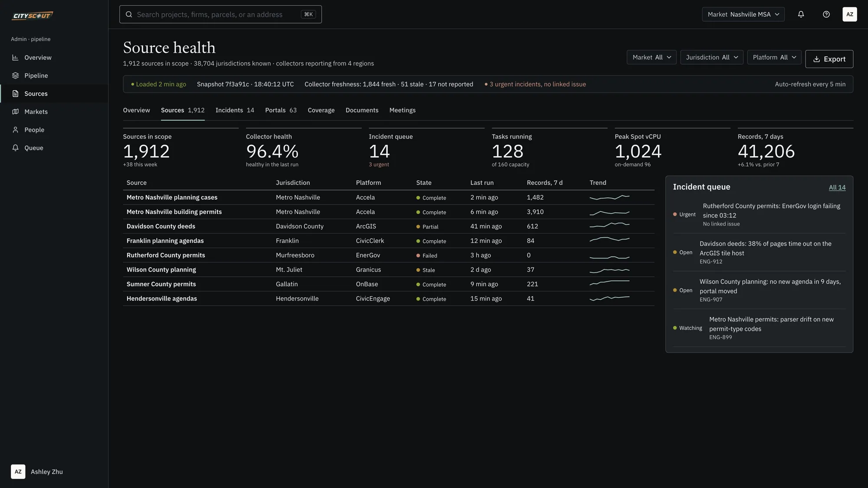Open the Documents tab
Viewport: 868px width, 488px height.
point(362,110)
